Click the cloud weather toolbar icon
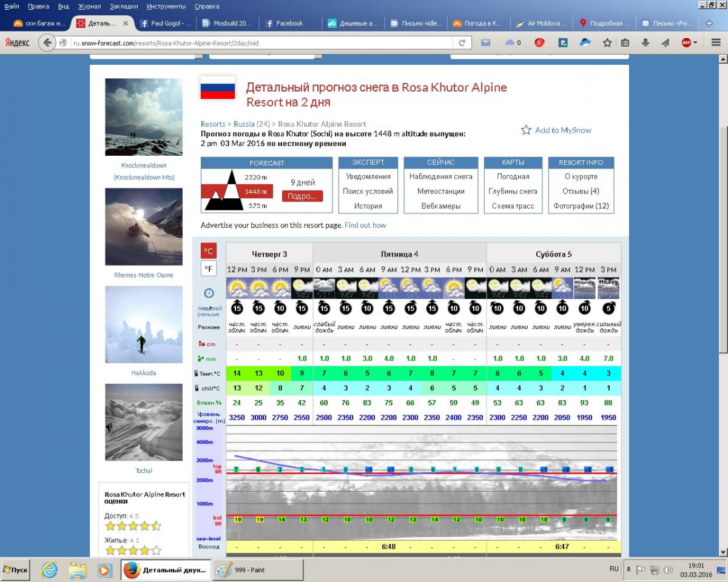This screenshot has height=582, width=728. click(x=510, y=43)
